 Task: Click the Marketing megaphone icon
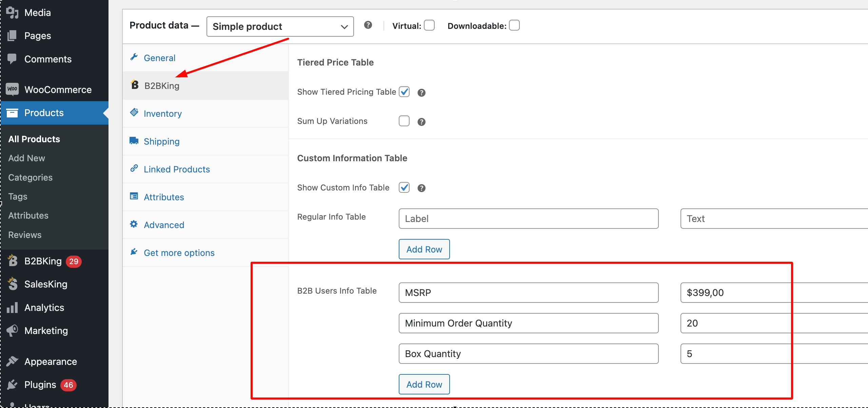pos(12,331)
